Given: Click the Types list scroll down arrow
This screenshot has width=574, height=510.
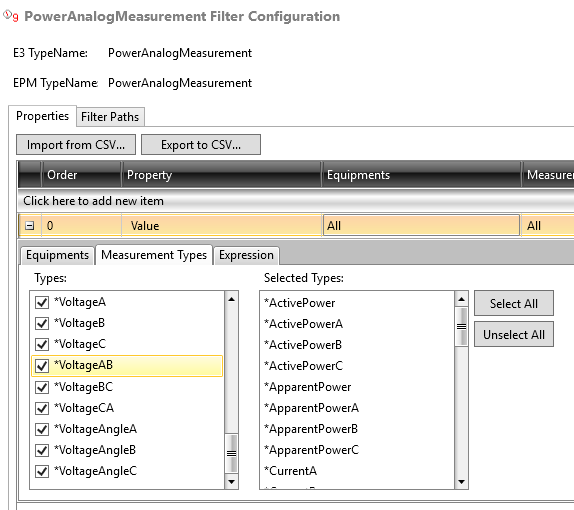Looking at the screenshot, I should (231, 481).
